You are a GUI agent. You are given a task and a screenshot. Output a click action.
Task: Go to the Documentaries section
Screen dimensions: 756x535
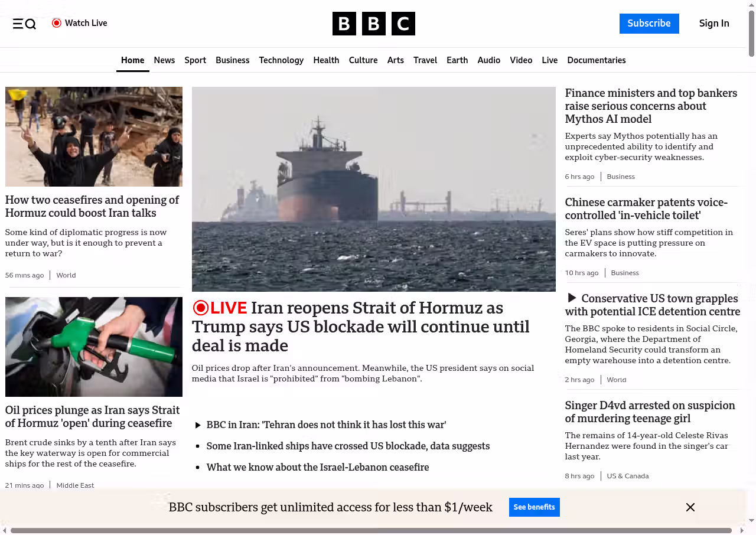tap(596, 60)
